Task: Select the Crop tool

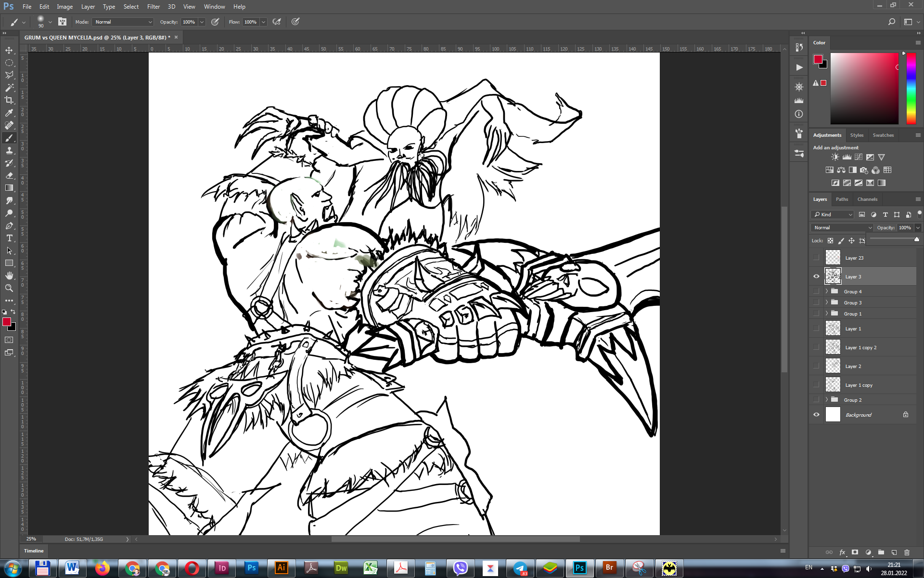Action: [9, 100]
